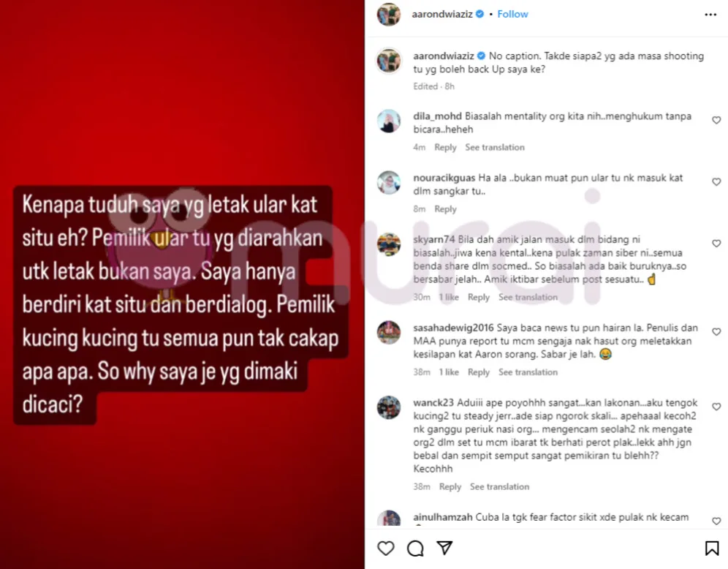728x569 pixels.
Task: Open the comment bubble icon
Action: click(x=415, y=548)
